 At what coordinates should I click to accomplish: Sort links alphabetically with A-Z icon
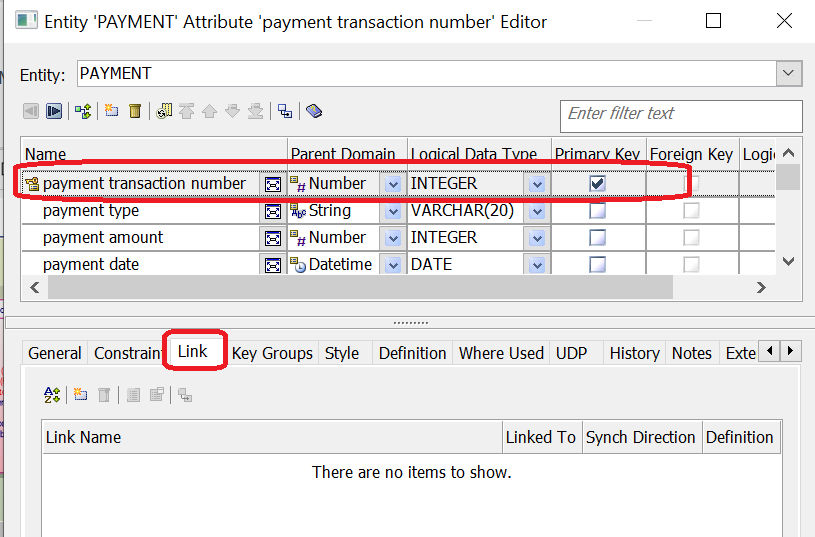coord(53,395)
